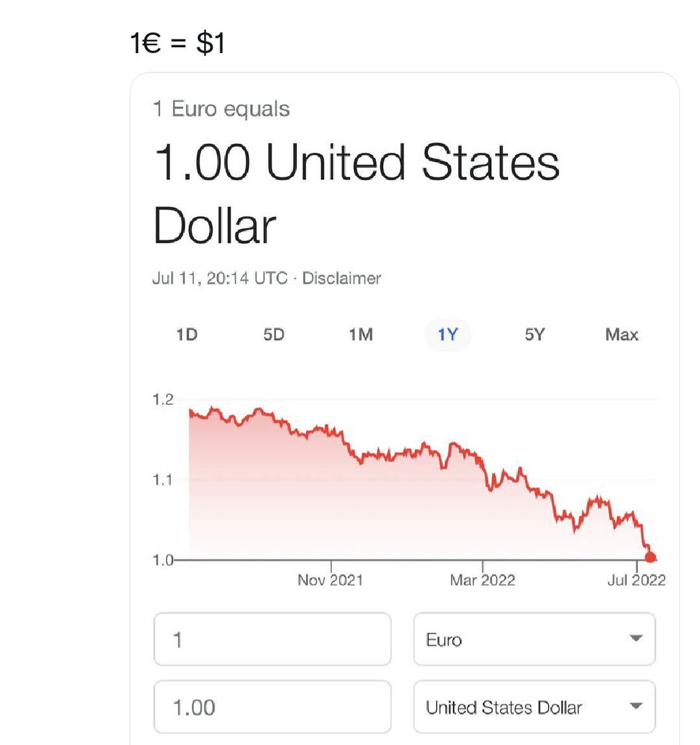700x745 pixels.
Task: Show the Max time range
Action: [622, 335]
